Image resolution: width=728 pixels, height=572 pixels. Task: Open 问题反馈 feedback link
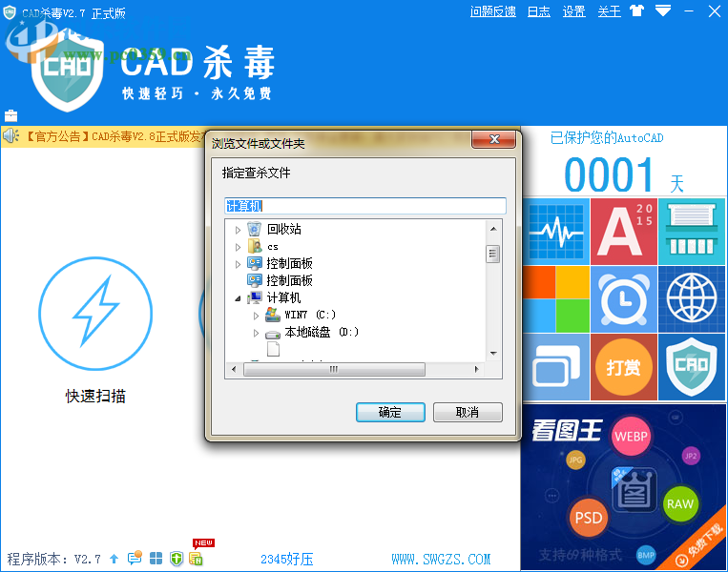[x=492, y=11]
